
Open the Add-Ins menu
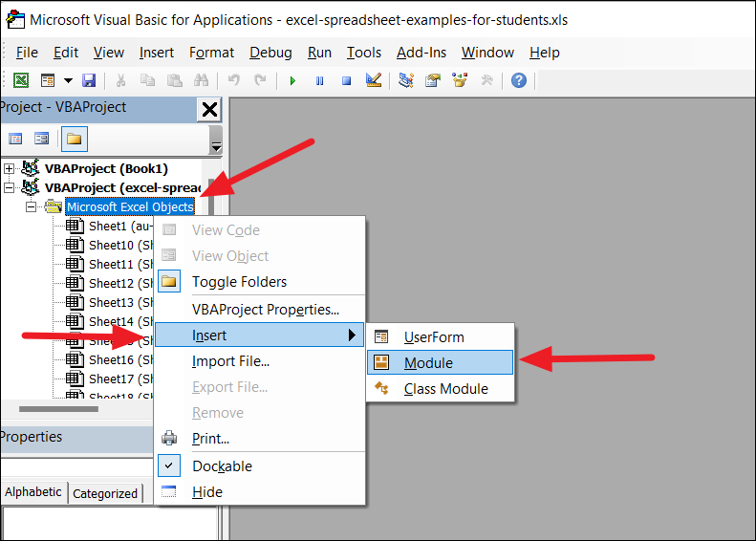click(421, 52)
